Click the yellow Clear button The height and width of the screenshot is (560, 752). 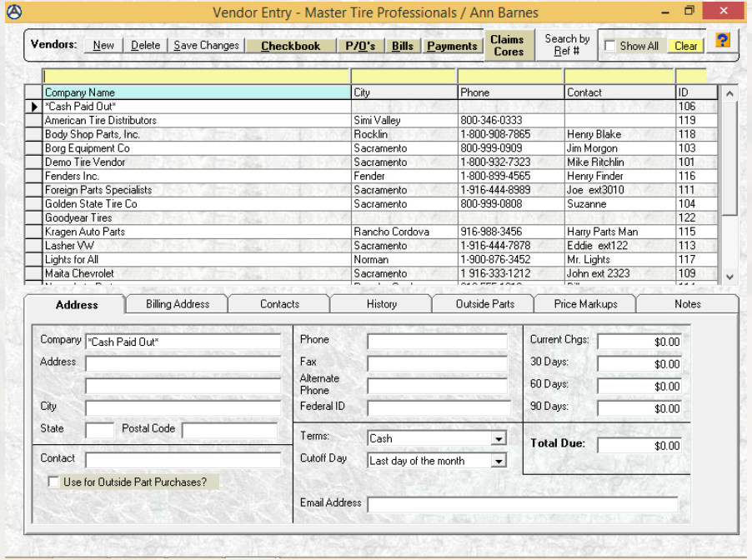coord(685,46)
